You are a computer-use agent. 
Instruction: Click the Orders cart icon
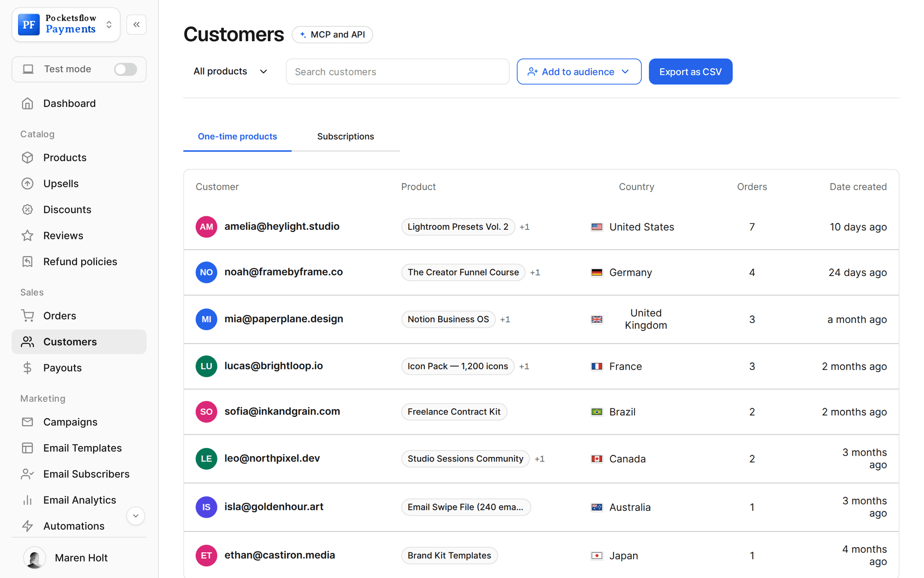click(28, 316)
